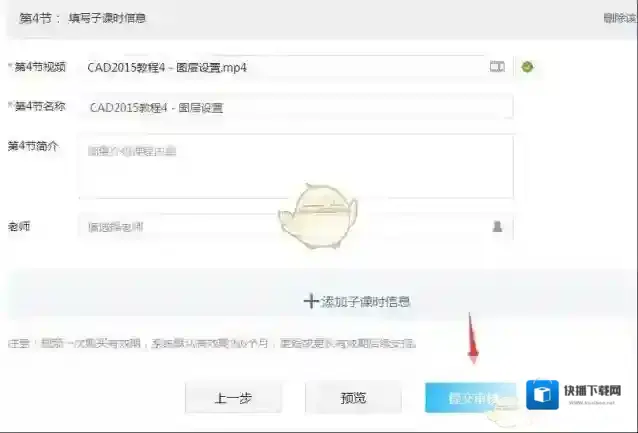Open the 选择老师 teacher selector
638x433 pixels.
pyautogui.click(x=285, y=227)
